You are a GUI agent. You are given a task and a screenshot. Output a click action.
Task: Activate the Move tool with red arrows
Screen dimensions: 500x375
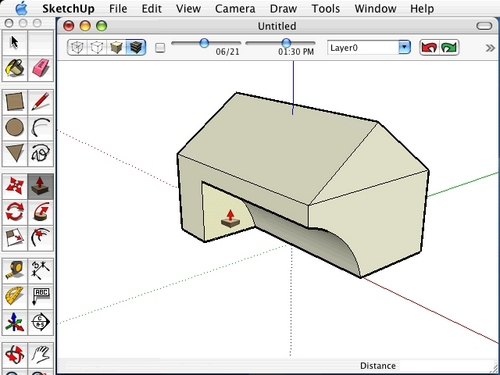tap(15, 186)
